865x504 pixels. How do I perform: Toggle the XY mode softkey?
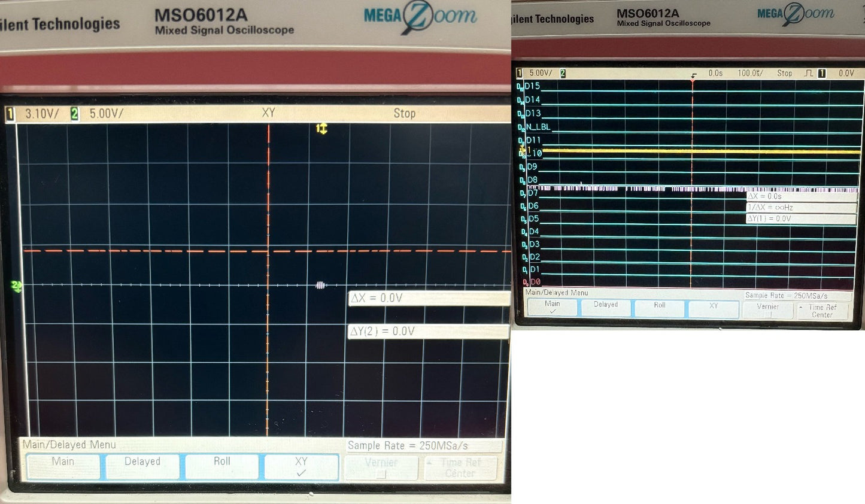coord(302,465)
